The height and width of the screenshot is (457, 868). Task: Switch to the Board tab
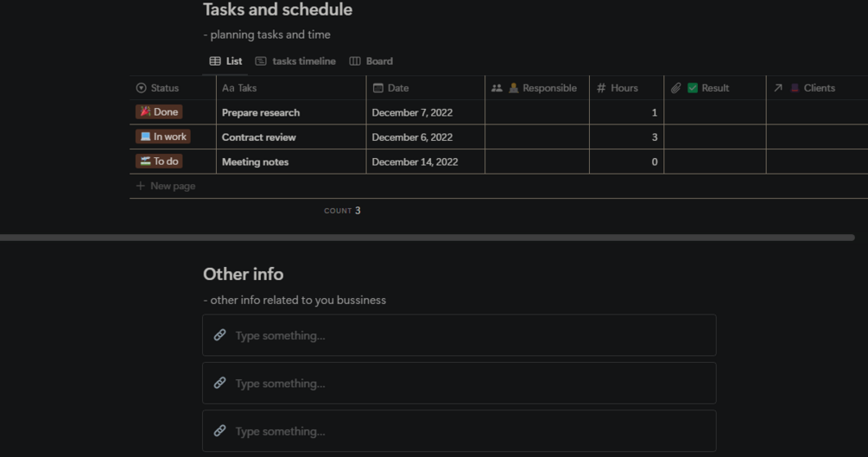(379, 61)
